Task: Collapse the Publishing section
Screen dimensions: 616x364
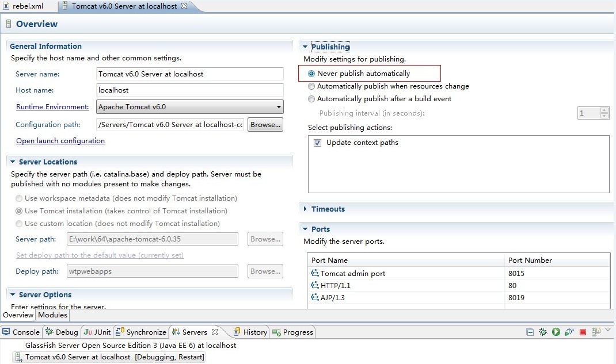Action: coord(305,47)
